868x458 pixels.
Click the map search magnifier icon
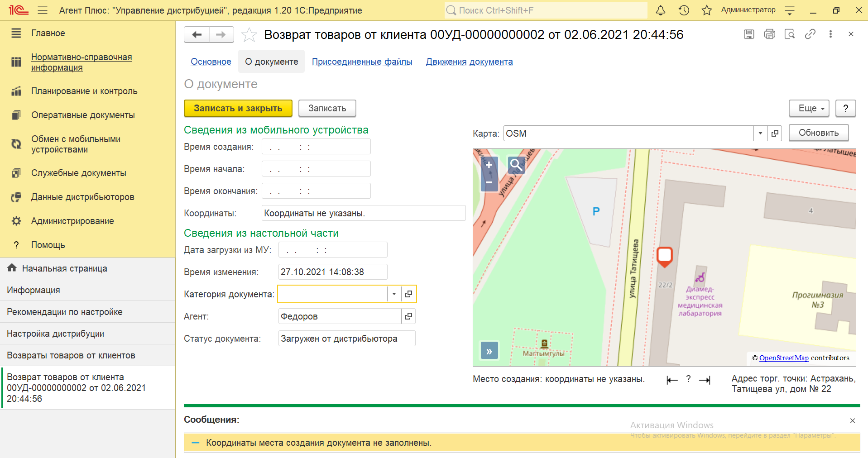pyautogui.click(x=516, y=165)
